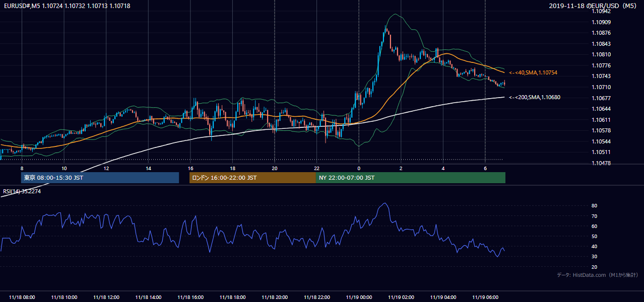
Task: Click the bottom time label 11/18 14:00
Action: click(149, 297)
